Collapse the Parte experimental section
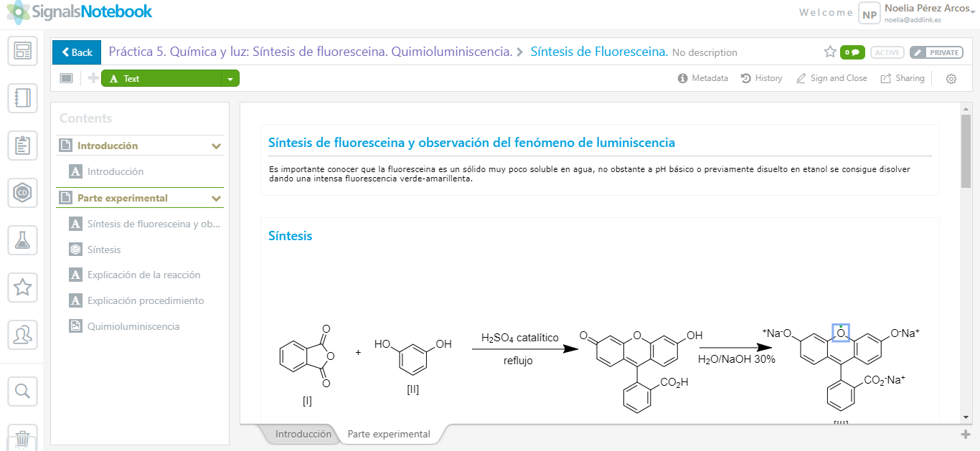Screen dimensions: 980x451 point(216,199)
